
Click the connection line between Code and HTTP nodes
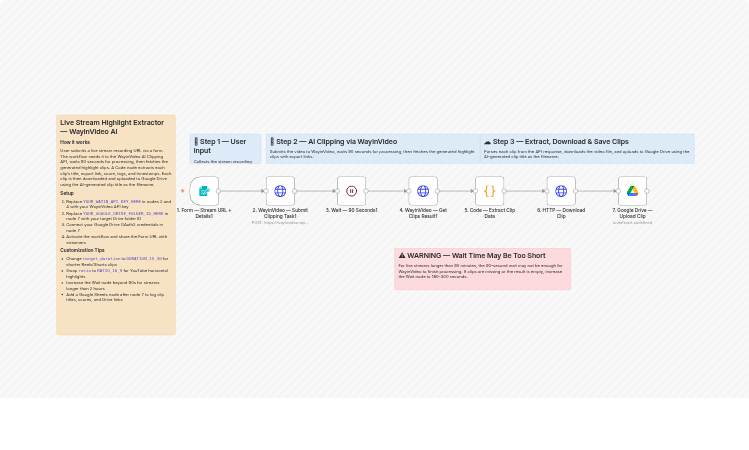525,191
